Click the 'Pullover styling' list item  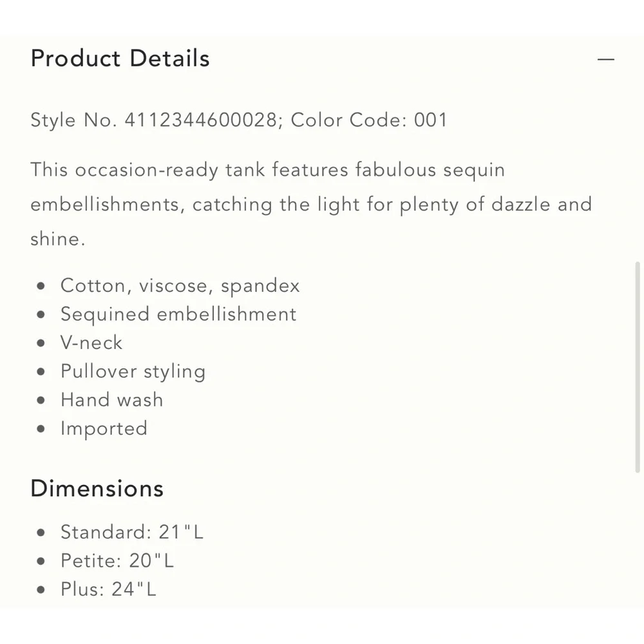133,372
